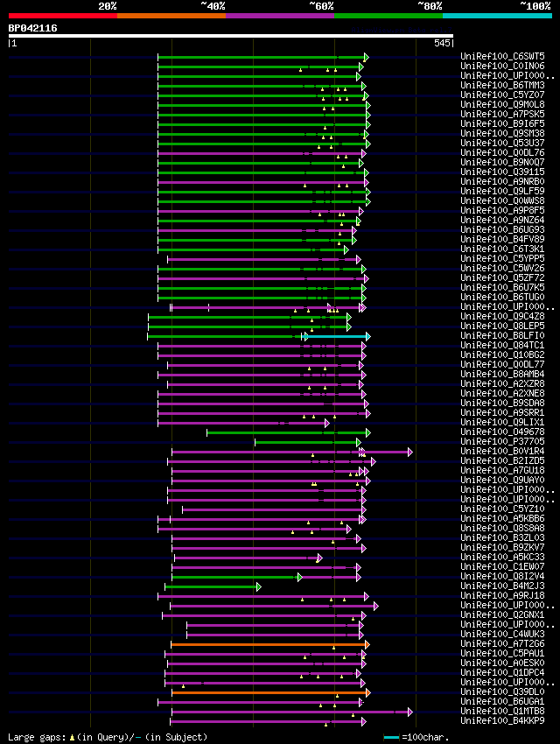
Task: Click the orange alignment bar for A7T2G6
Action: click(x=268, y=645)
